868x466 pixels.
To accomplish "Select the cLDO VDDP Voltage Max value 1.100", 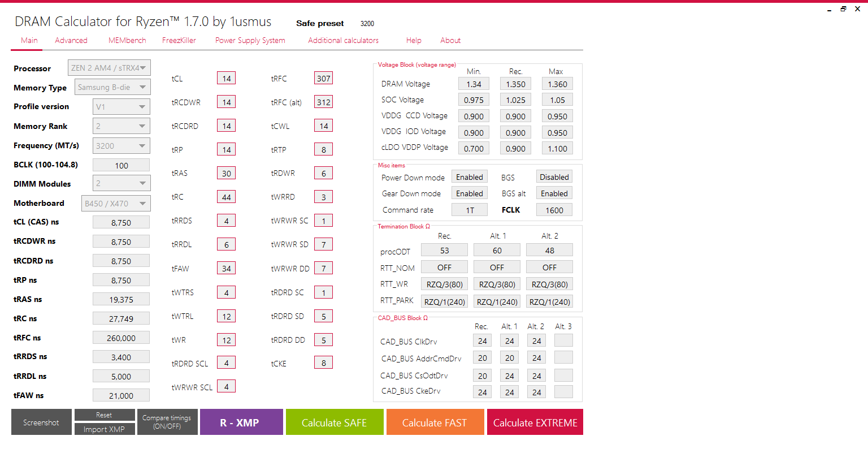I will click(x=557, y=148).
